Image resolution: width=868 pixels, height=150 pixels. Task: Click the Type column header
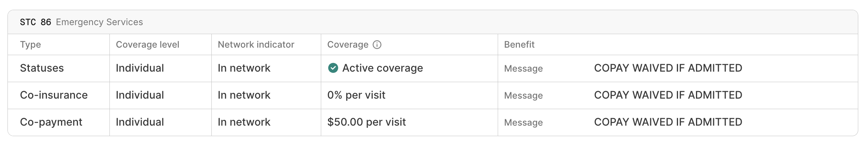(30, 45)
